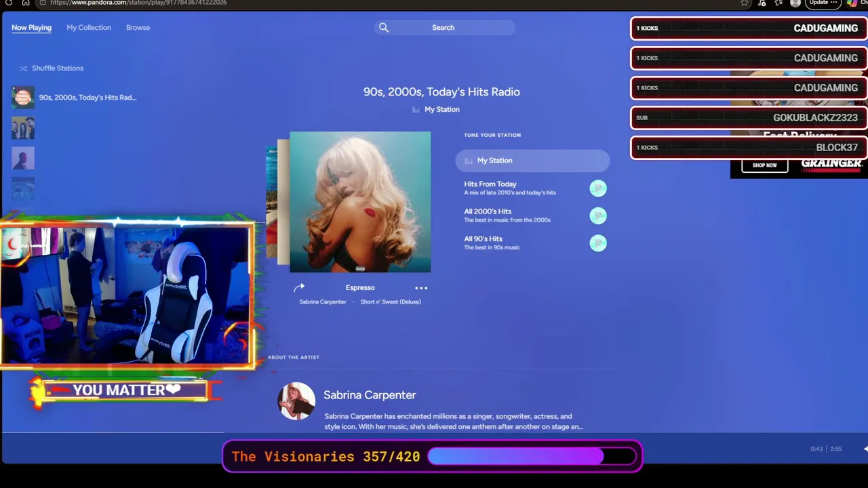Click the browser home icon
868x488 pixels.
point(26,3)
